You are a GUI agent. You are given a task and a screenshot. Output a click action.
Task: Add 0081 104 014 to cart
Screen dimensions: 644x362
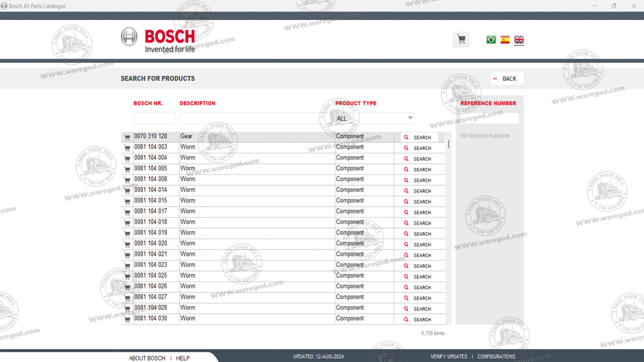pos(127,191)
